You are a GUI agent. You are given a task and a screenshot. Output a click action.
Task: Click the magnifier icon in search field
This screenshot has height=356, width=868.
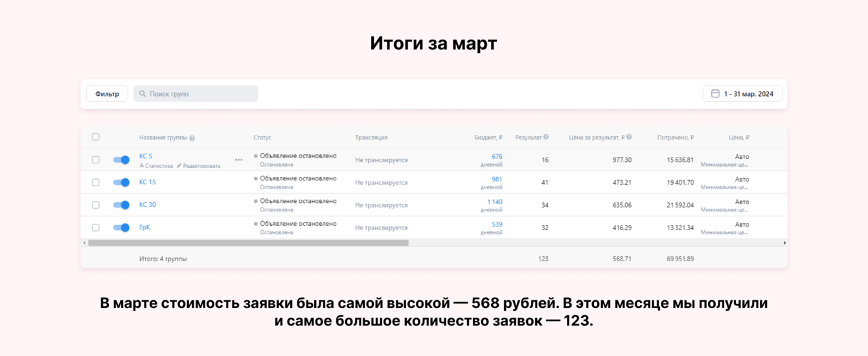coord(143,94)
